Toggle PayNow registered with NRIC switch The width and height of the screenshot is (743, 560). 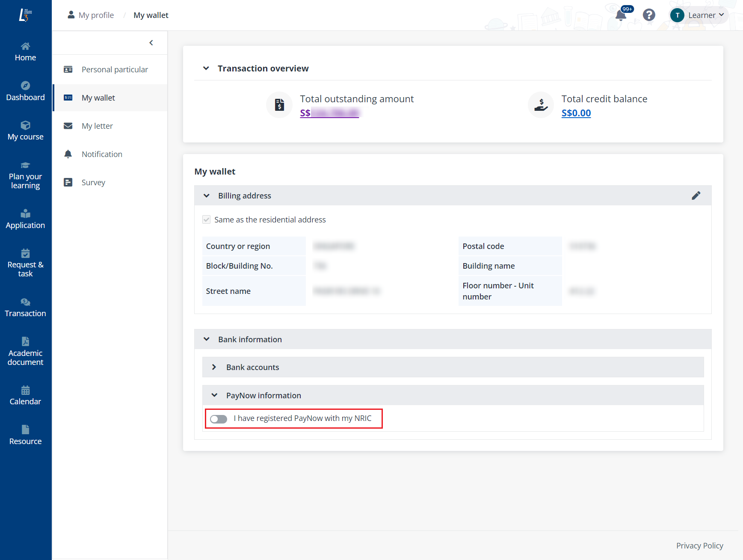click(x=219, y=419)
